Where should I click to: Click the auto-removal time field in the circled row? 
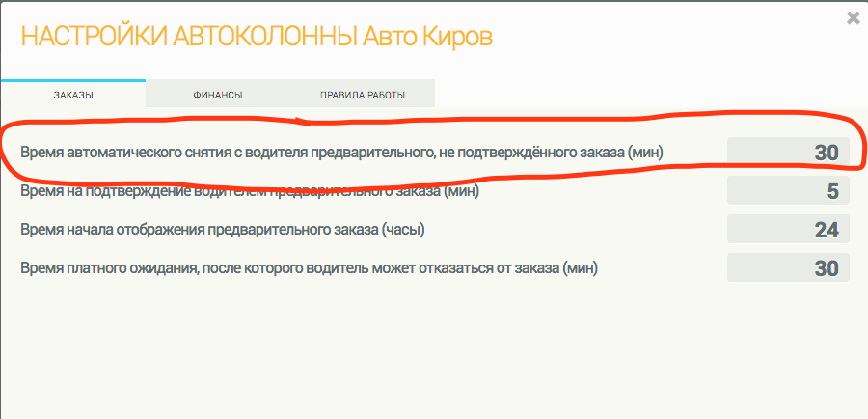tap(788, 153)
